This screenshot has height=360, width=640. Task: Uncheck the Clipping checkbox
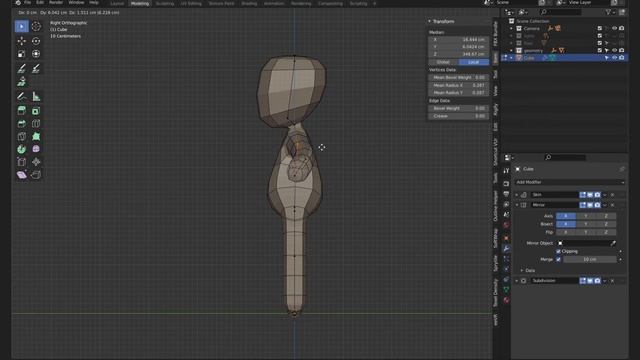(558, 251)
